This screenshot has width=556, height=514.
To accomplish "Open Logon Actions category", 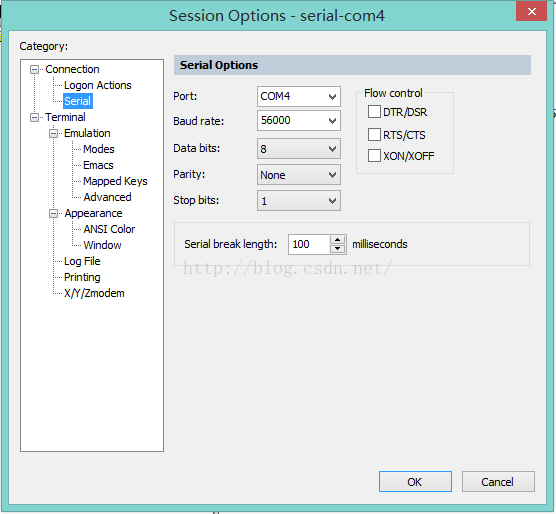I will 98,85.
